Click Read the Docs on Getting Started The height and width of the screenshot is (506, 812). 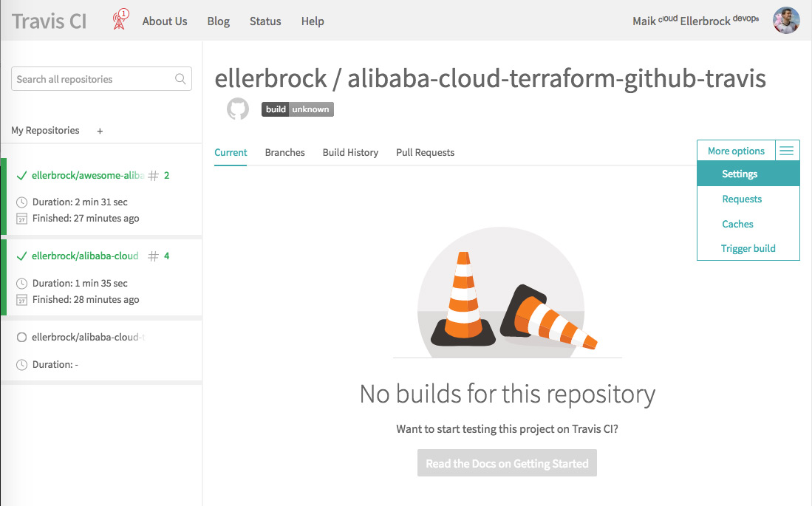tap(507, 463)
